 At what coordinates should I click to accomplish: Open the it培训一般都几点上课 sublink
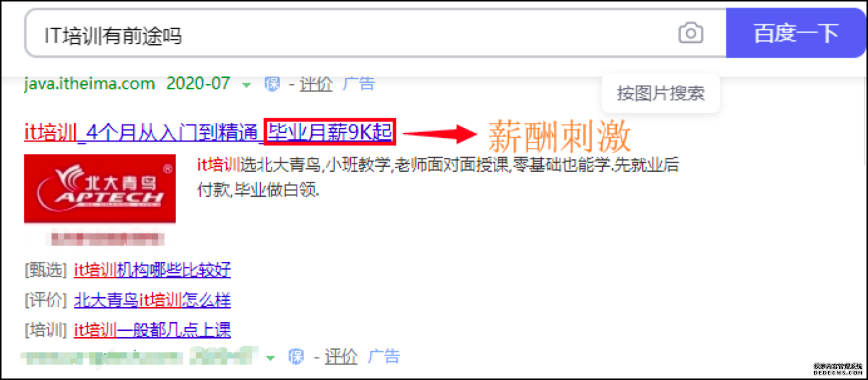[152, 330]
